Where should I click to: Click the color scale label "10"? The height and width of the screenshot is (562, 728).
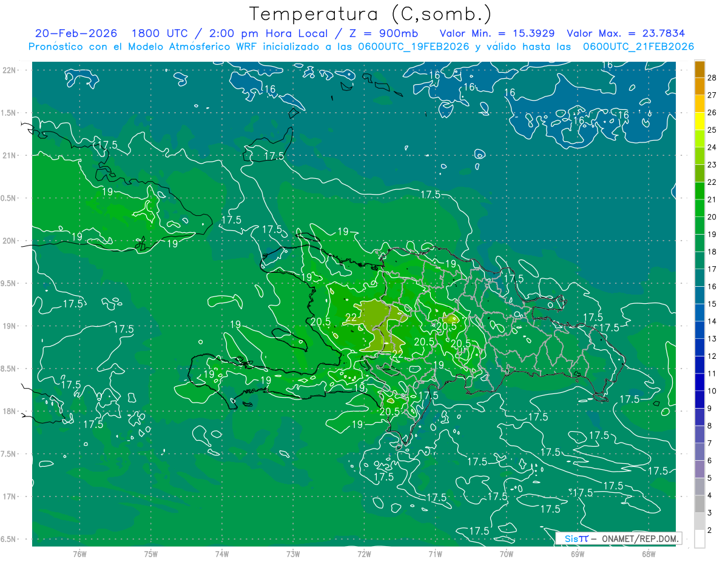(712, 390)
